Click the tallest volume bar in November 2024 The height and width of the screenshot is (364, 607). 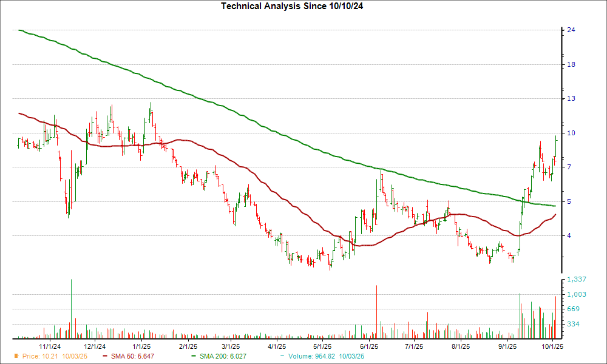click(x=72, y=309)
